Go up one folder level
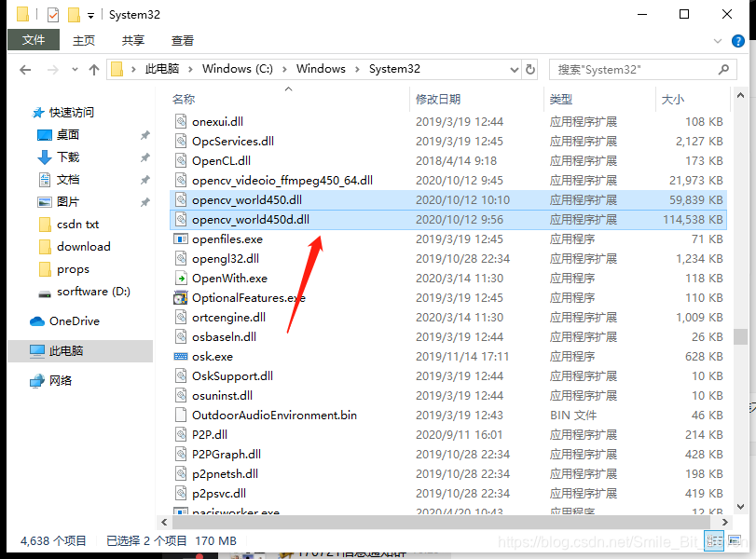Image resolution: width=756 pixels, height=559 pixels. tap(94, 70)
